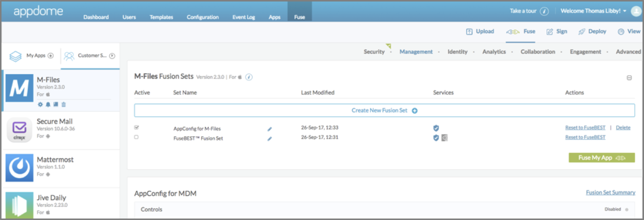
Task: Open the Take a tour info icon
Action: tap(544, 11)
